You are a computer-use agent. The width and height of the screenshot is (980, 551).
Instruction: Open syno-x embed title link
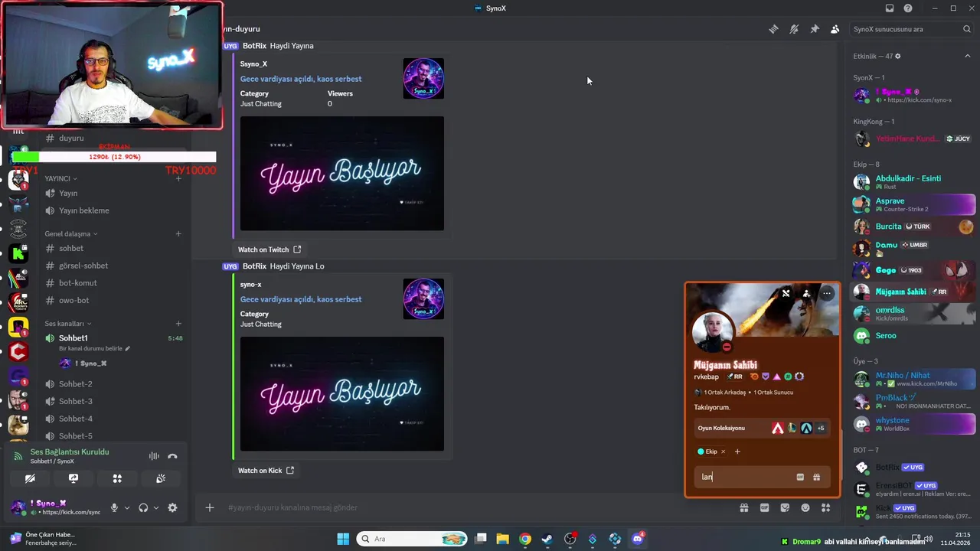click(301, 299)
